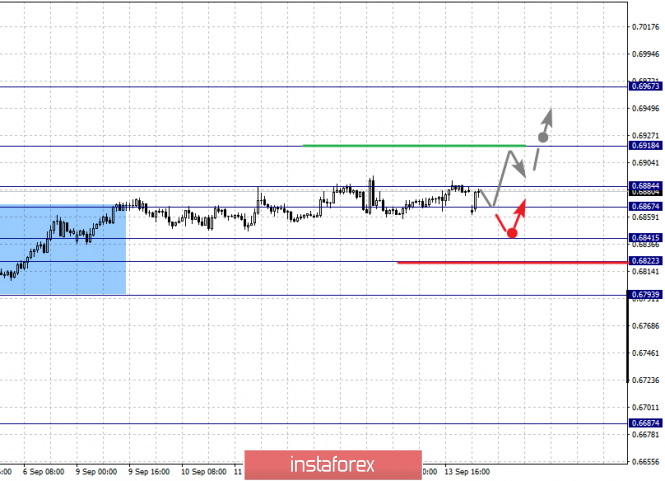Image resolution: width=665 pixels, height=481 pixels.
Task: Click the 0.68844 price level label
Action: click(x=645, y=186)
